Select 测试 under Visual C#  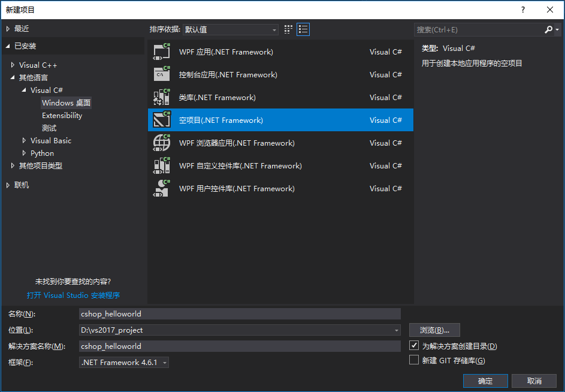(x=49, y=128)
